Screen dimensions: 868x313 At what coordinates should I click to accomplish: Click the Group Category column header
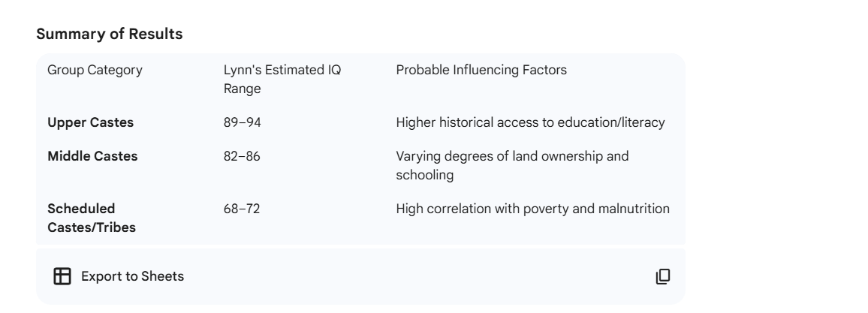coord(95,71)
